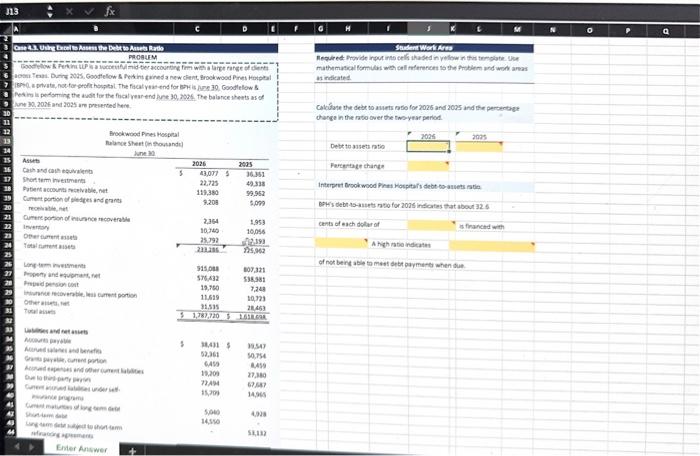Select column Q header
Image resolution: width=700 pixels, height=456 pixels.
pos(666,31)
